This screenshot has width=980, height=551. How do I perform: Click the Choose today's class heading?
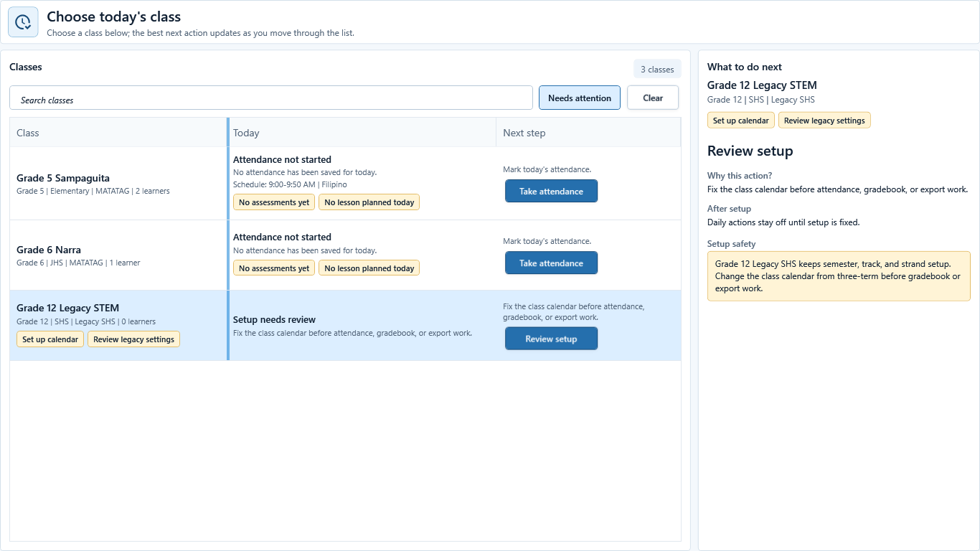coord(114,17)
